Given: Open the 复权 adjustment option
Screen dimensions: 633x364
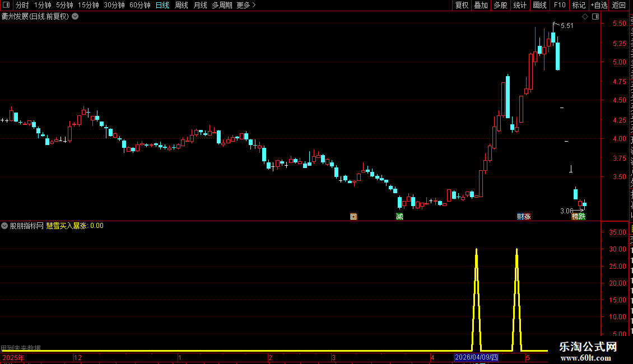Looking at the screenshot, I should 462,5.
